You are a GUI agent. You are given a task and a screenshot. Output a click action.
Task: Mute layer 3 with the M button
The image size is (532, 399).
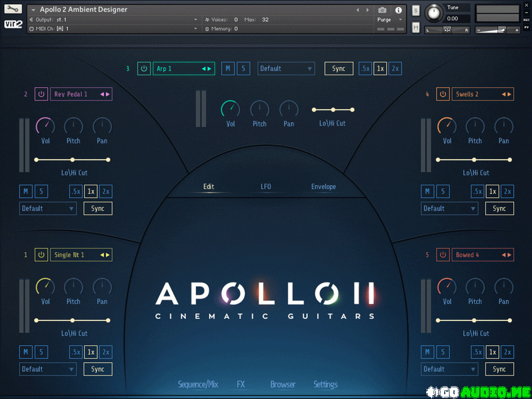point(228,69)
